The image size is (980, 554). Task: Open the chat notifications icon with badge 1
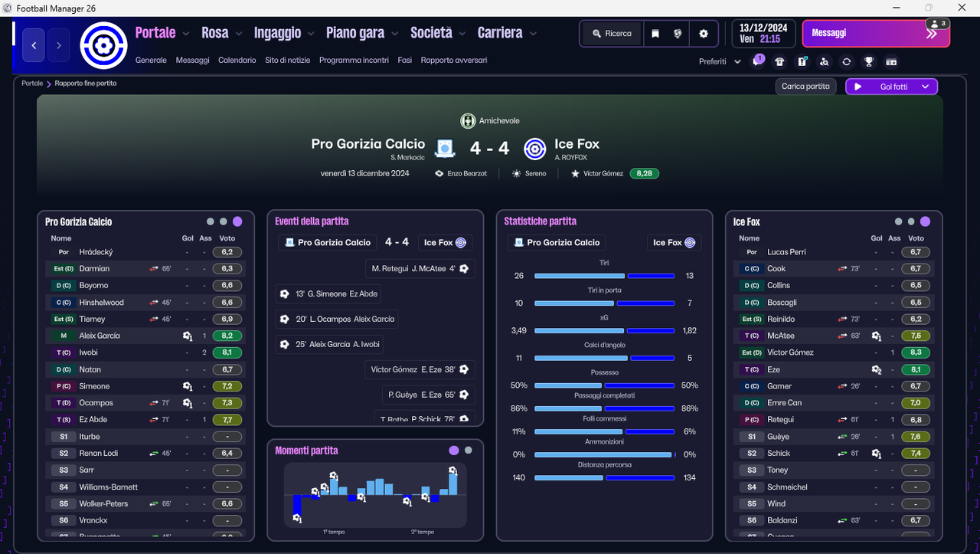coord(757,61)
